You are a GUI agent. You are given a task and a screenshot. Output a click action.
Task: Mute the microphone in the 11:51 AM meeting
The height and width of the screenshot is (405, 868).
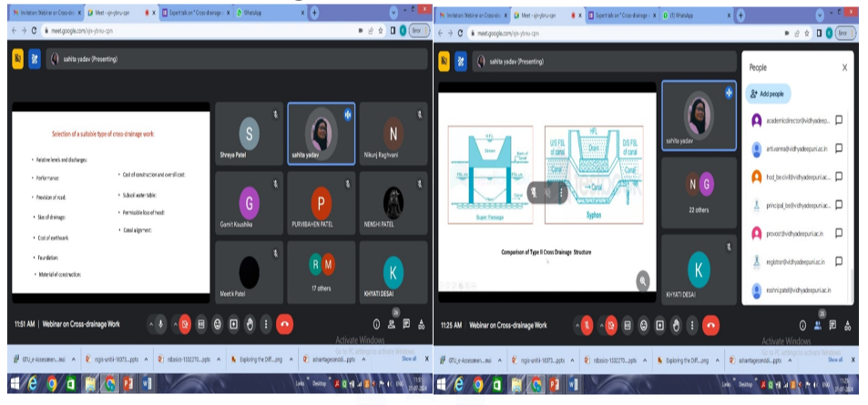pyautogui.click(x=160, y=323)
